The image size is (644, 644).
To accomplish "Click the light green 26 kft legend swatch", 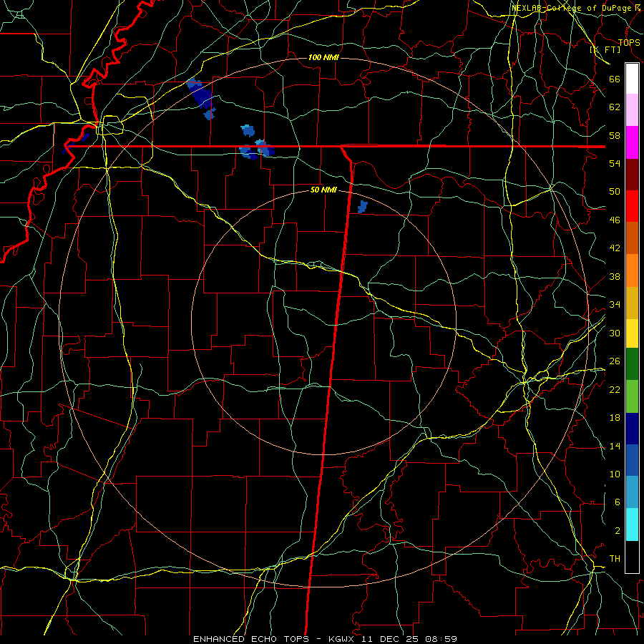I will point(632,396).
